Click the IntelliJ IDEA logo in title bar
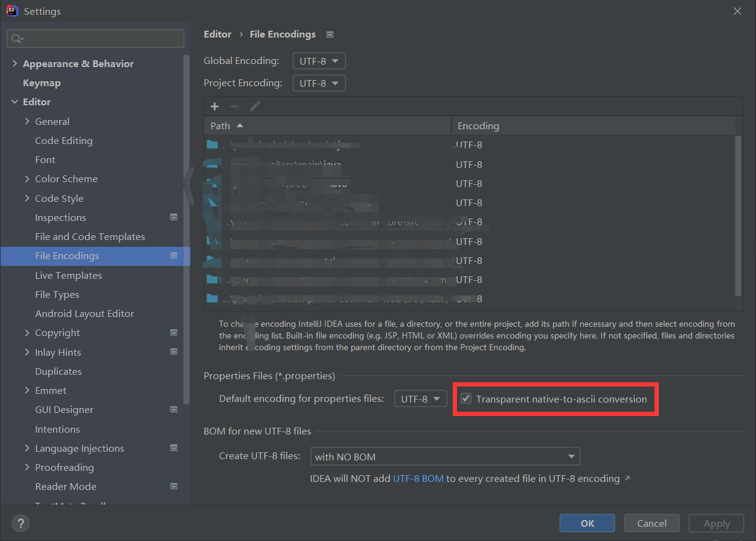The height and width of the screenshot is (541, 756). click(12, 11)
